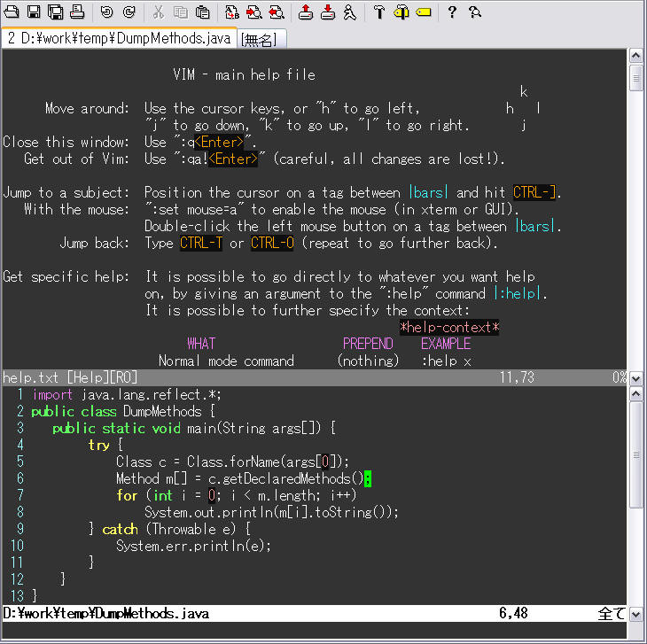Click the 'Normal mode command' table entry
The height and width of the screenshot is (644, 647).
(x=227, y=361)
